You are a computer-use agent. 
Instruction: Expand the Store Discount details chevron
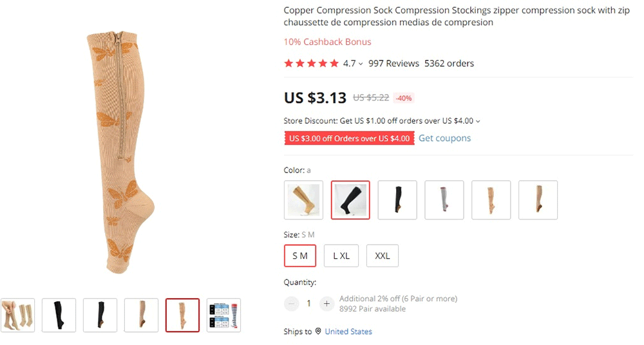(x=478, y=121)
